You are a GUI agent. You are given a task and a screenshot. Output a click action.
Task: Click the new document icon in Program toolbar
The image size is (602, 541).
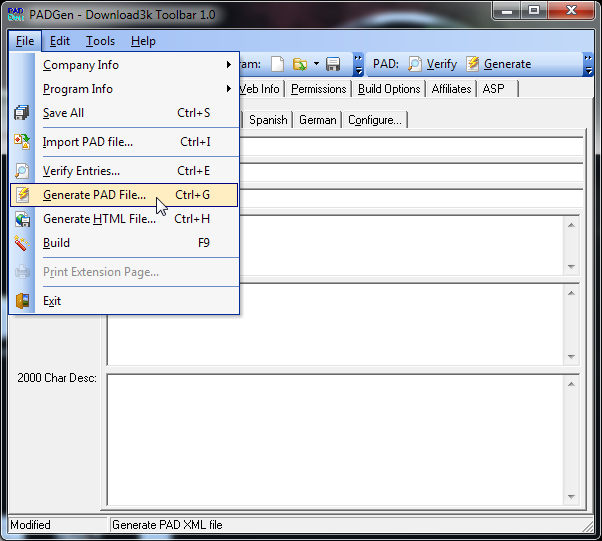[277, 64]
